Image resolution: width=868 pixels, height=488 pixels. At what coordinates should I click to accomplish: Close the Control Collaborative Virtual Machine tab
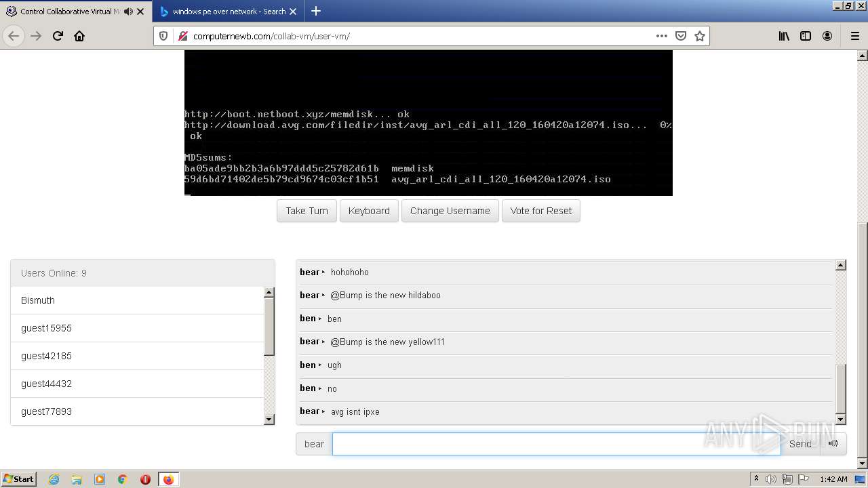[x=140, y=12]
